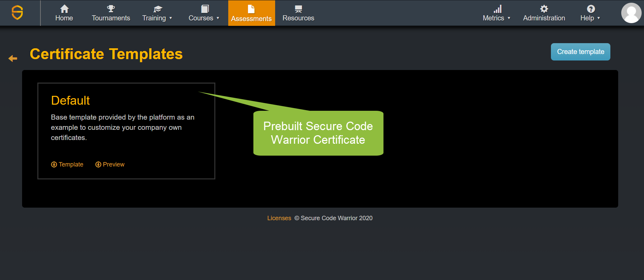Expand the Help dropdown arrow
This screenshot has width=644, height=280.
tap(598, 18)
